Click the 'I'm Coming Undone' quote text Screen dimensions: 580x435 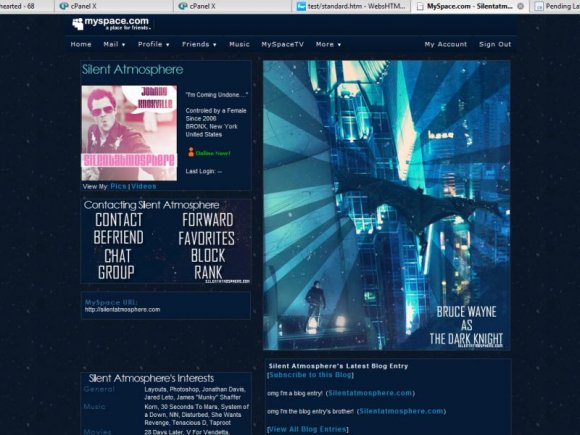217,95
